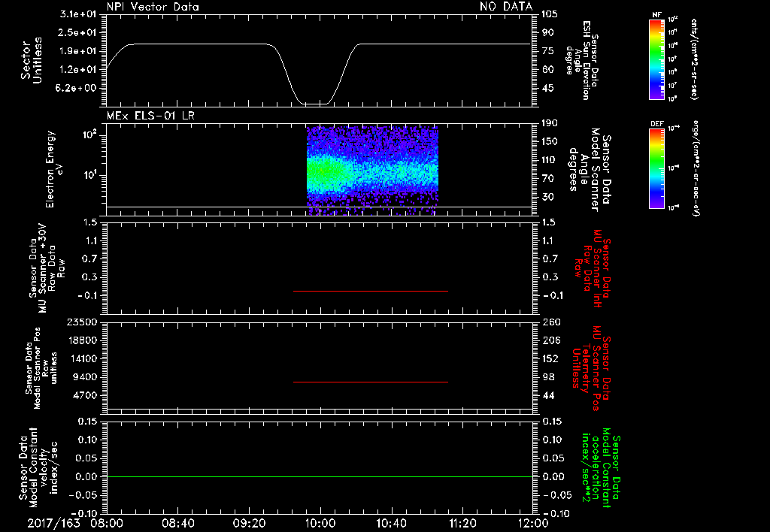Viewport: 770px width, 532px height.
Task: Click the 'Electron Energy eV' axis title
Action: point(55,169)
